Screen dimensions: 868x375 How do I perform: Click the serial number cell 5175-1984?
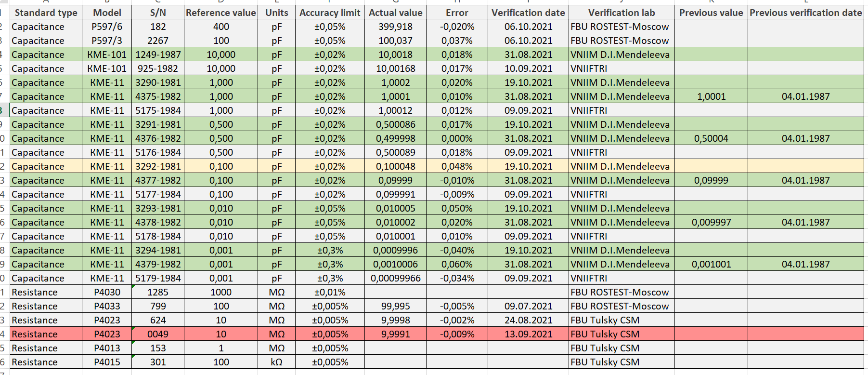[158, 110]
